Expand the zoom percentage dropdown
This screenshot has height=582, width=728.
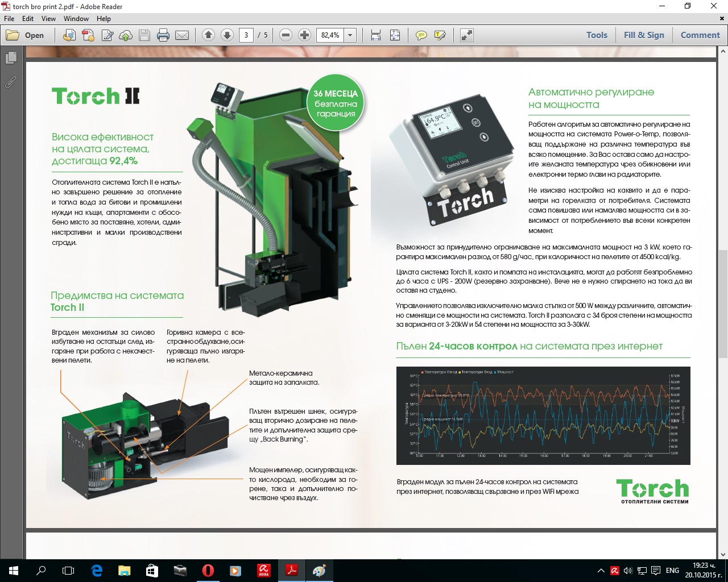coord(350,35)
